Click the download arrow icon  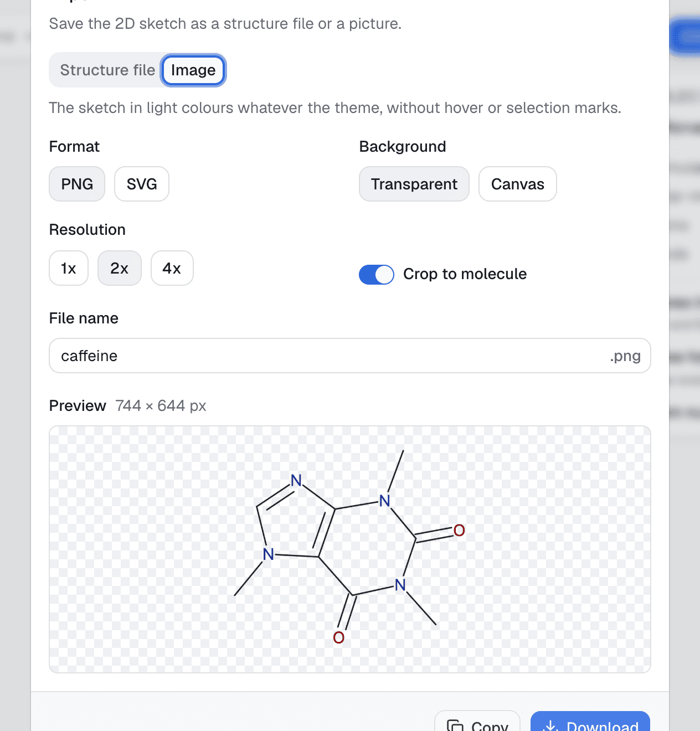551,725
